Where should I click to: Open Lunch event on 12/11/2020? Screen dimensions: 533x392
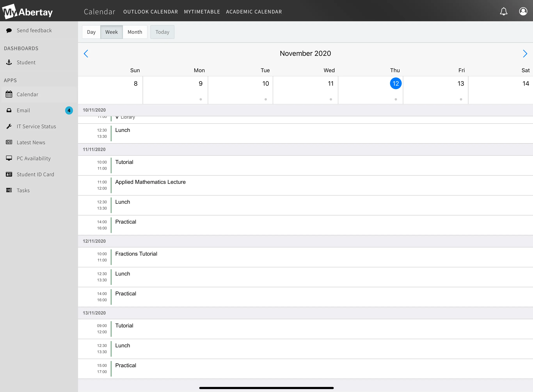click(x=306, y=277)
